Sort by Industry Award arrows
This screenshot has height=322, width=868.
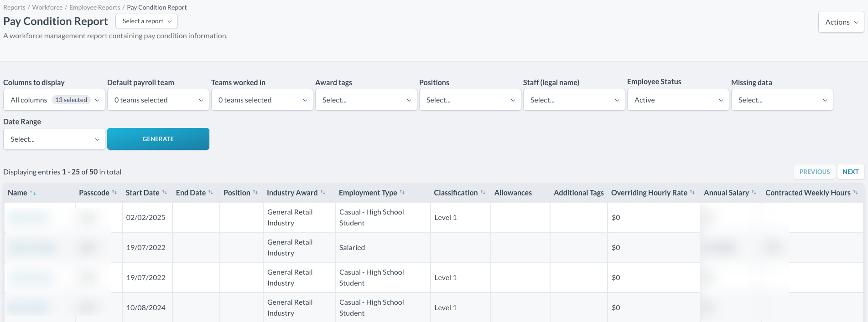point(323,193)
